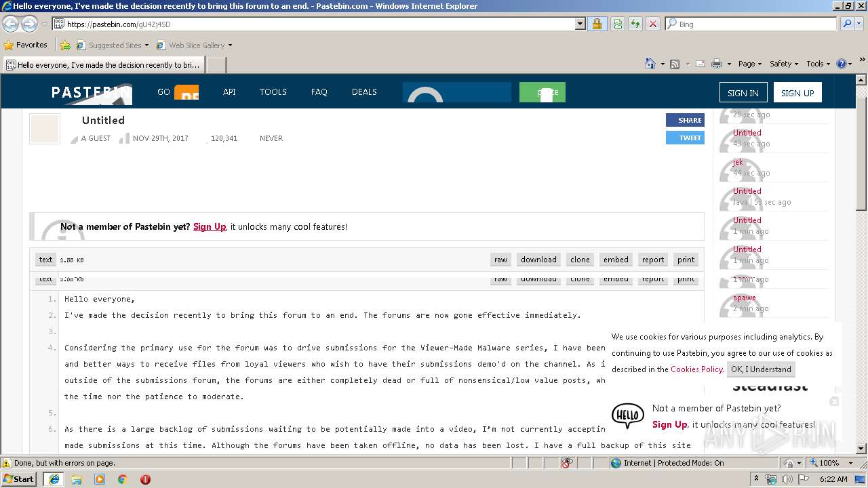Open the FAQ page in Pastebin nav
Screen dimensions: 868x488
click(319, 92)
